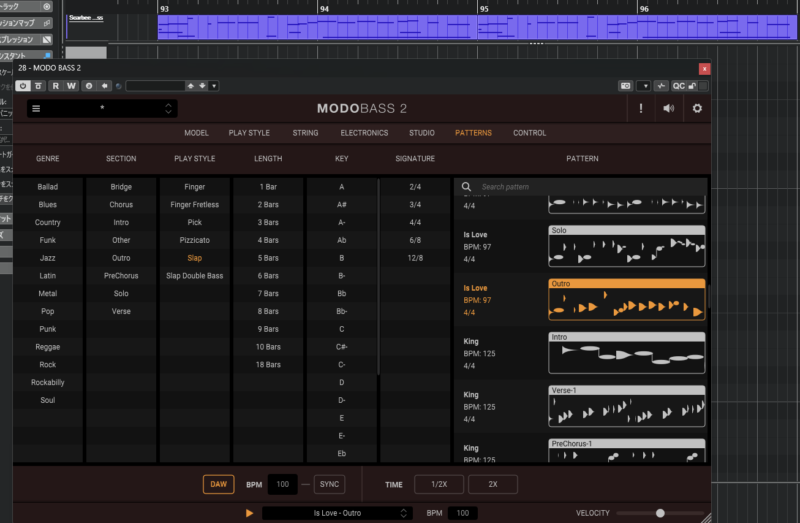Click the pattern list scrollbar
The width and height of the screenshot is (800, 523).
(x=709, y=296)
